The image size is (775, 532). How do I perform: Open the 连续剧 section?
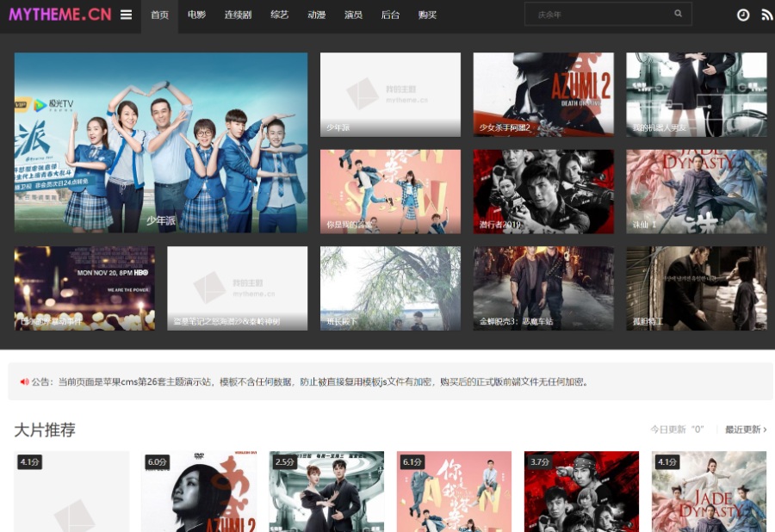[x=238, y=15]
